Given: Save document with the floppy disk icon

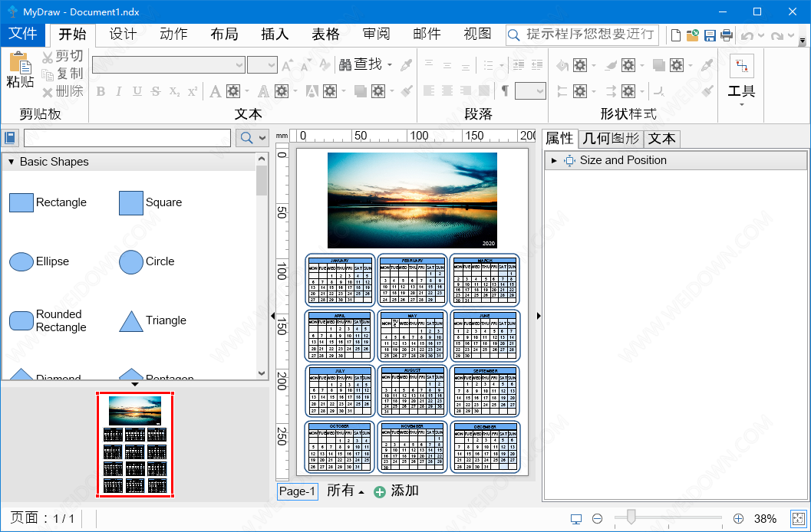Looking at the screenshot, I should click(710, 35).
